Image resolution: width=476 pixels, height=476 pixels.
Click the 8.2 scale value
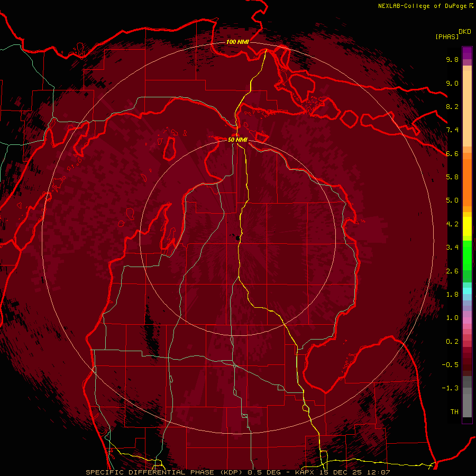452,106
